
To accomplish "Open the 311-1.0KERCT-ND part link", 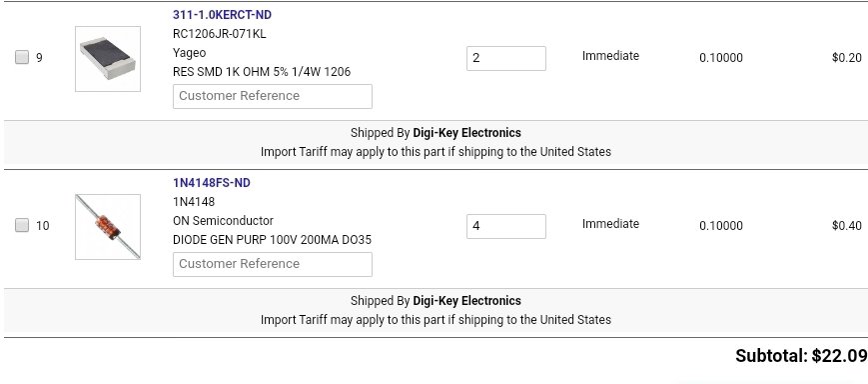I will coord(222,15).
